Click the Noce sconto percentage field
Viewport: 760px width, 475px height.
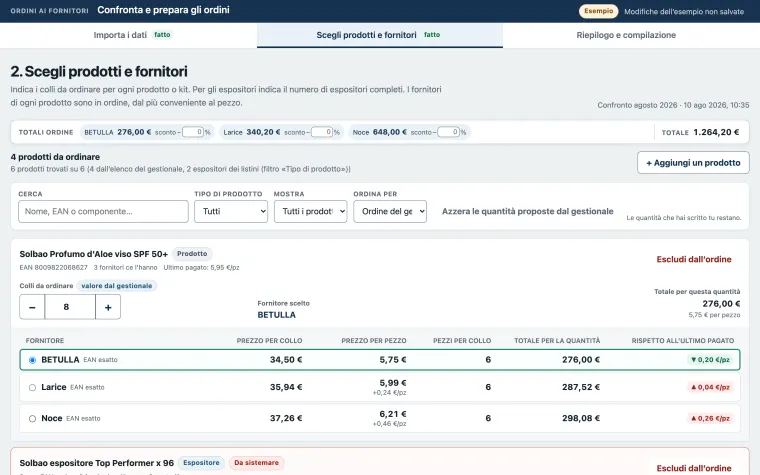tap(448, 132)
